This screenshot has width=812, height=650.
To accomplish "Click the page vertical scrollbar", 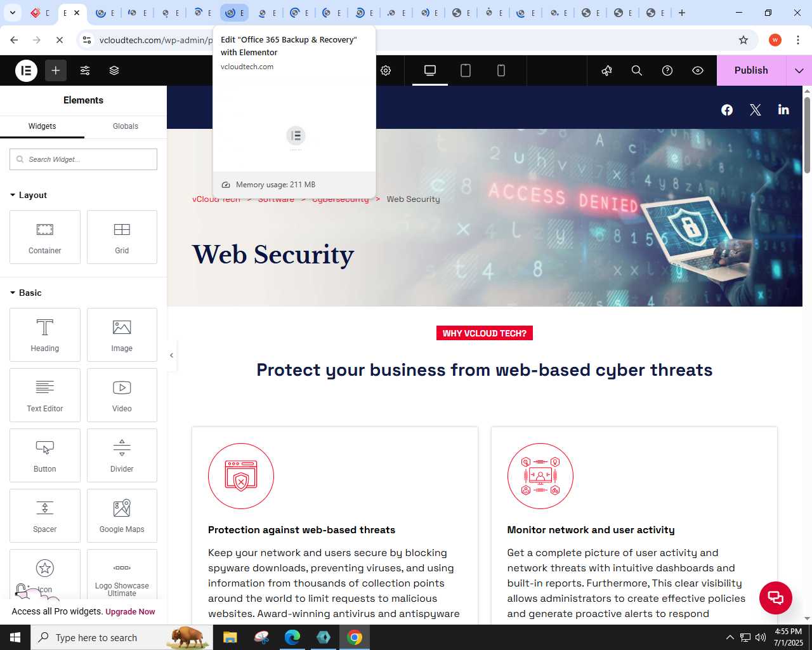I will (807, 134).
